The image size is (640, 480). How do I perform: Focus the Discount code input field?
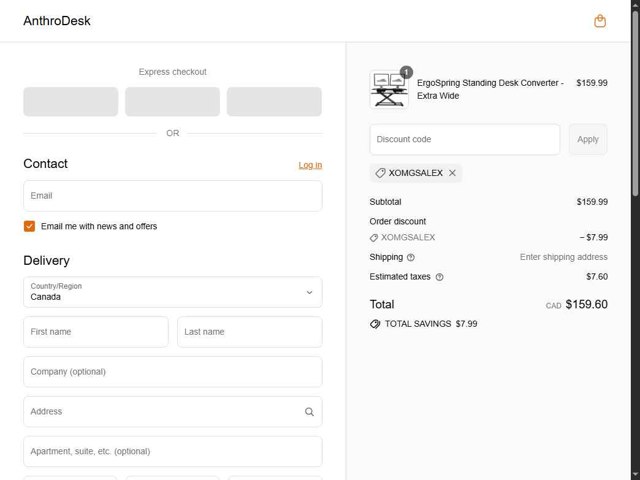point(465,140)
